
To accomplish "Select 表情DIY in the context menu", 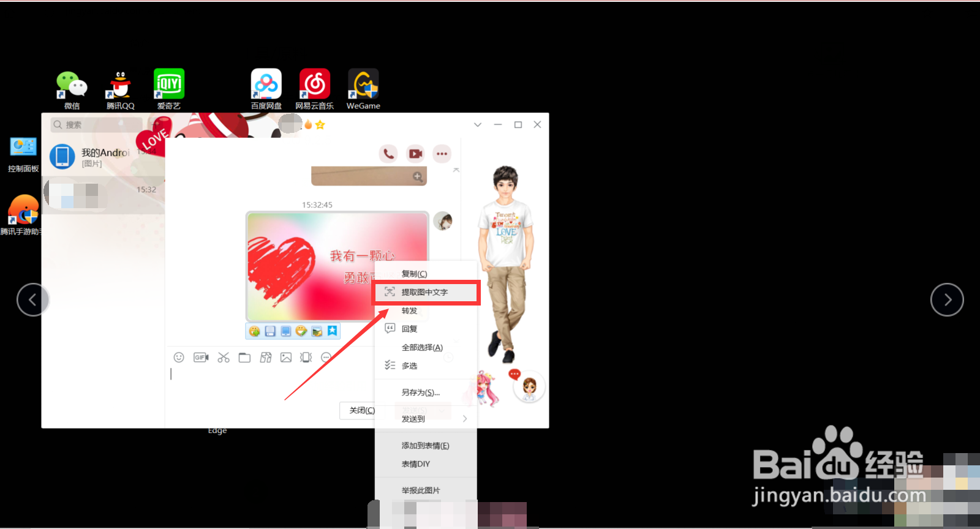I will coord(426,463).
